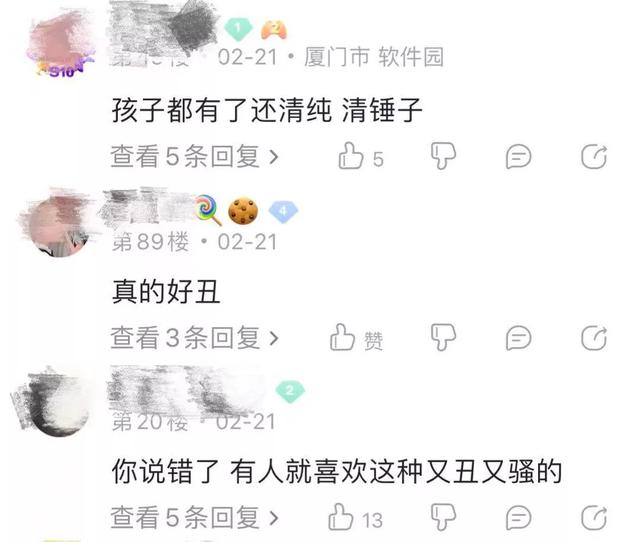Tap the green diamond level 1 badge

click(x=239, y=29)
